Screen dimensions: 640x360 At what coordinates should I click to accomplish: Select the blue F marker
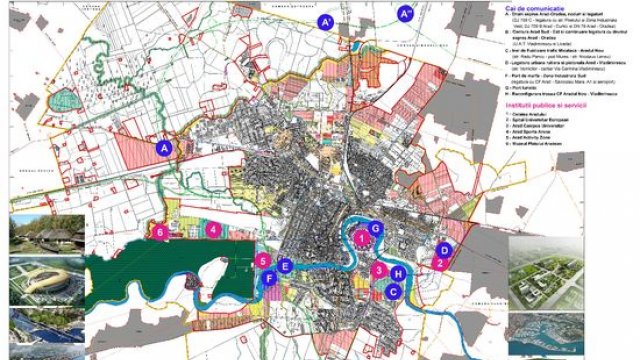tap(269, 279)
